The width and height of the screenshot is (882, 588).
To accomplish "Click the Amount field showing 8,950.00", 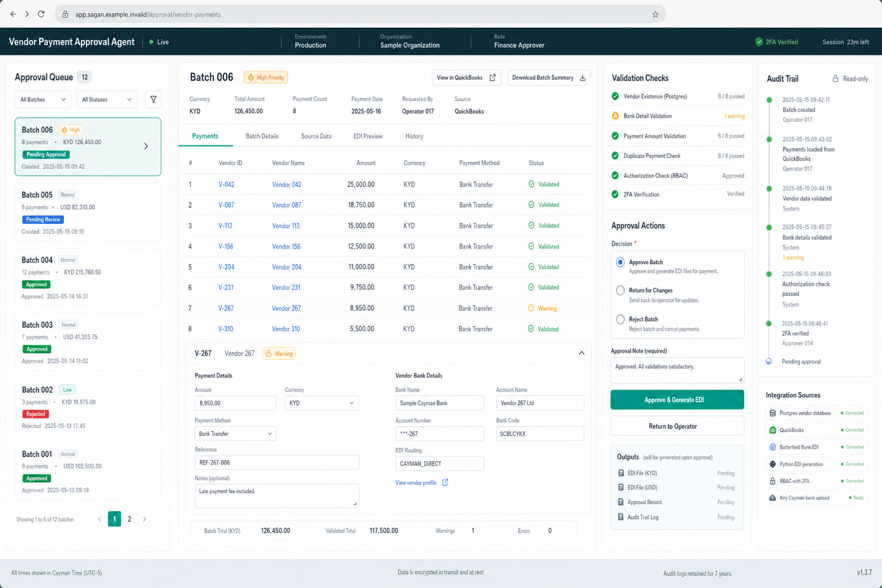I will [x=235, y=403].
